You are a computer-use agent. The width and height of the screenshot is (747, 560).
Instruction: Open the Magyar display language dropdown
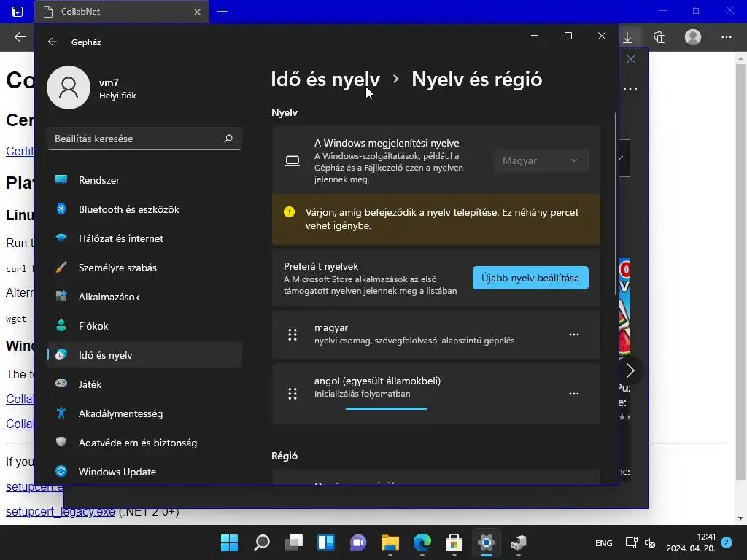pyautogui.click(x=541, y=161)
